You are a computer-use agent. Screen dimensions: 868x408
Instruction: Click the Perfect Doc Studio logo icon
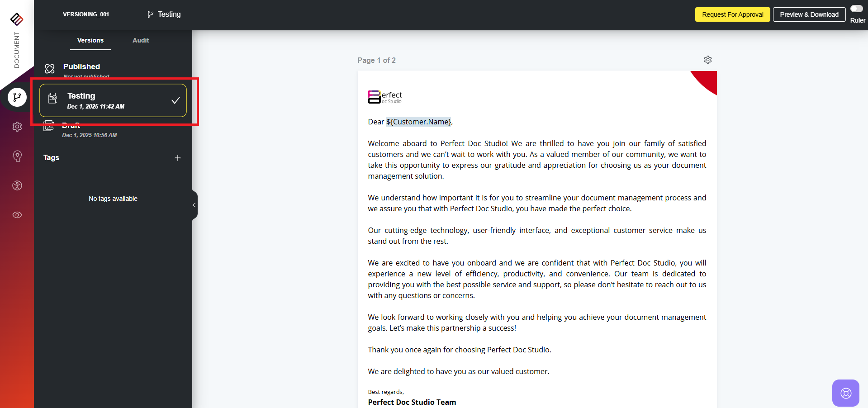point(17,19)
